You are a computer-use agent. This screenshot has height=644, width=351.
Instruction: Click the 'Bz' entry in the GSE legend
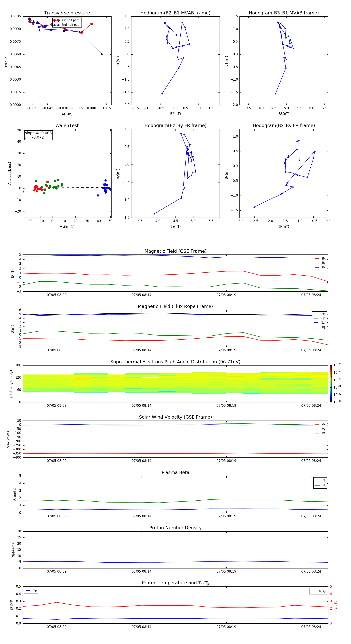(320, 268)
